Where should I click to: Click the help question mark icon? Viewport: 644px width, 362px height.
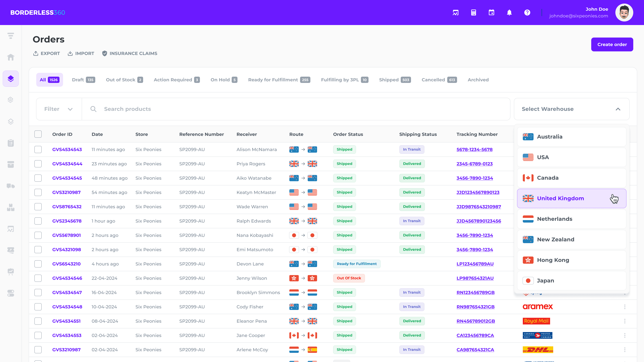527,13
